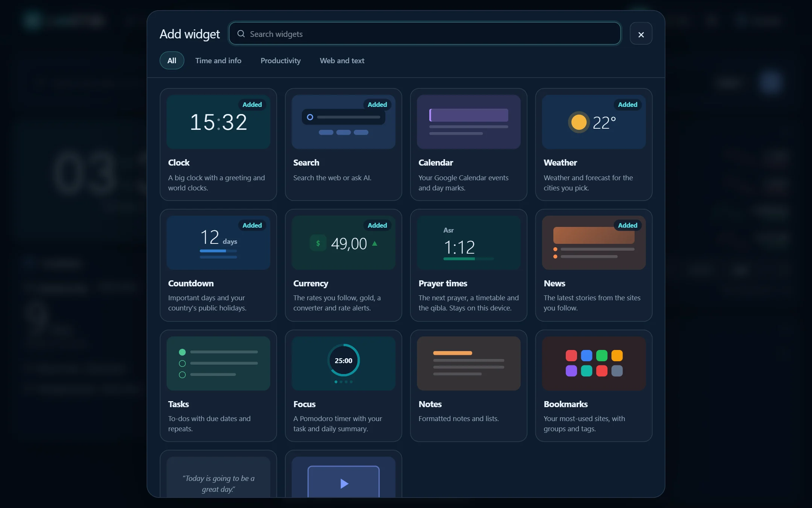This screenshot has width=812, height=508.
Task: Switch to the Time and info tab
Action: coord(218,61)
